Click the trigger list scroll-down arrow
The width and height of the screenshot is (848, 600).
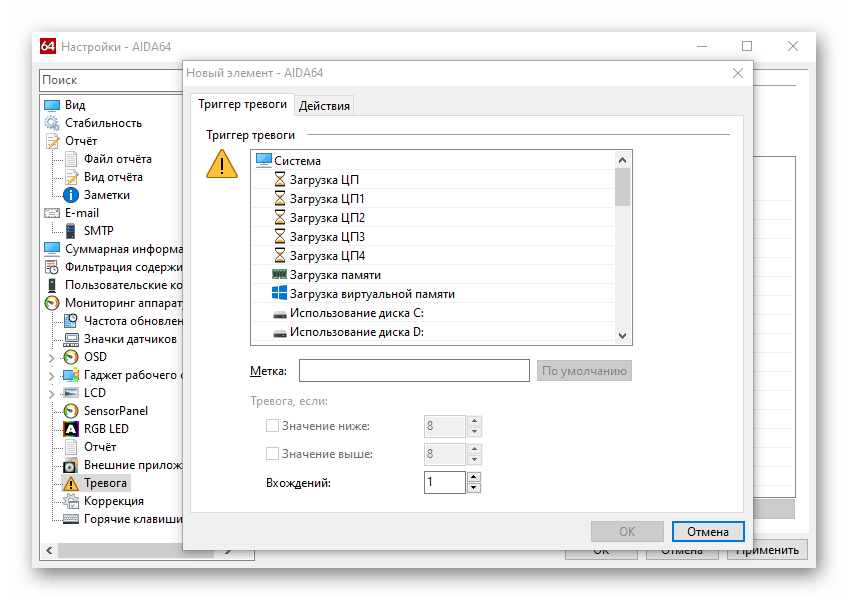[622, 335]
